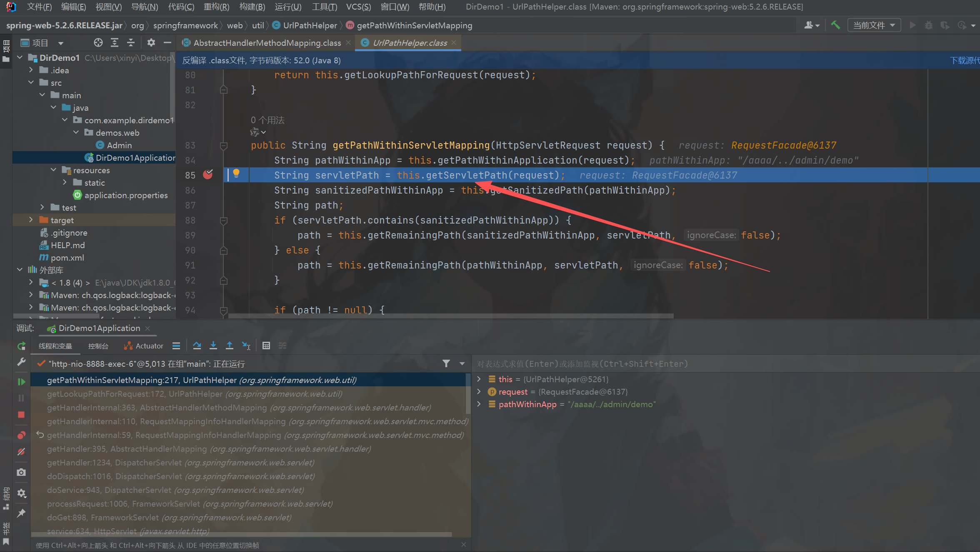
Task: Click the Step Into debug icon
Action: click(x=213, y=346)
